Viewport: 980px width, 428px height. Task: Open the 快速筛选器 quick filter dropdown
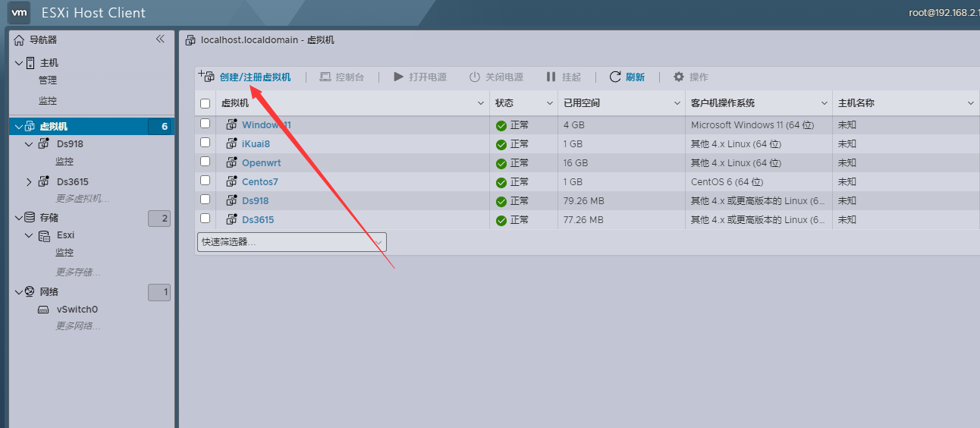(x=291, y=242)
